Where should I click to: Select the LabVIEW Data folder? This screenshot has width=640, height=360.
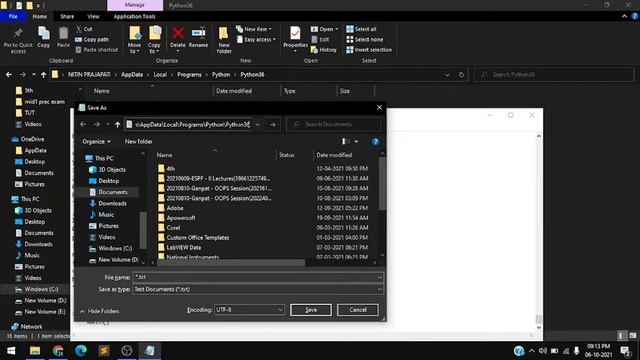184,247
